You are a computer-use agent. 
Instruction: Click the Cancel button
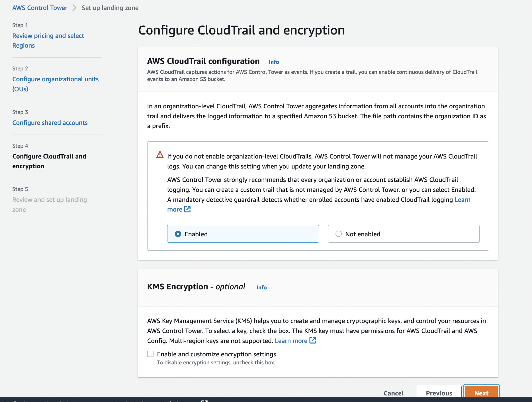[394, 393]
